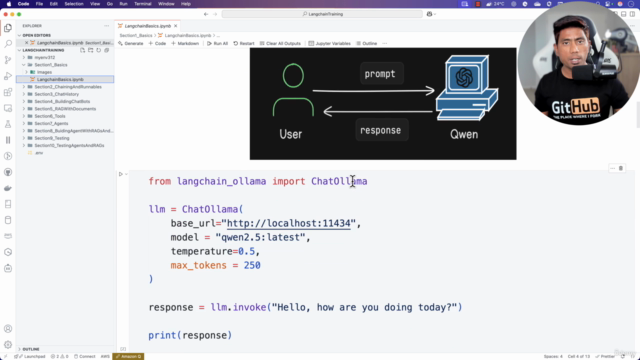640x360 pixels.
Task: Add a Code cell
Action: [157, 43]
